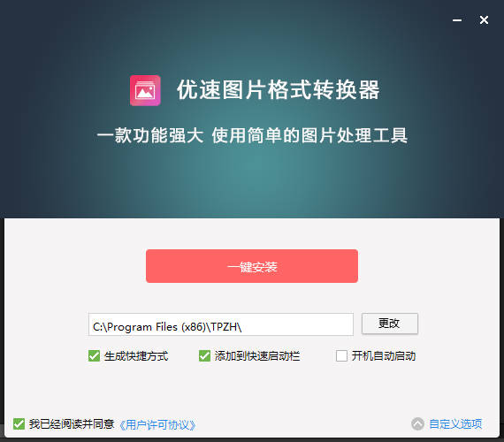Image resolution: width=504 pixels, height=442 pixels.
Task: Click the 优速图片格式转换器 title text
Action: click(x=279, y=90)
